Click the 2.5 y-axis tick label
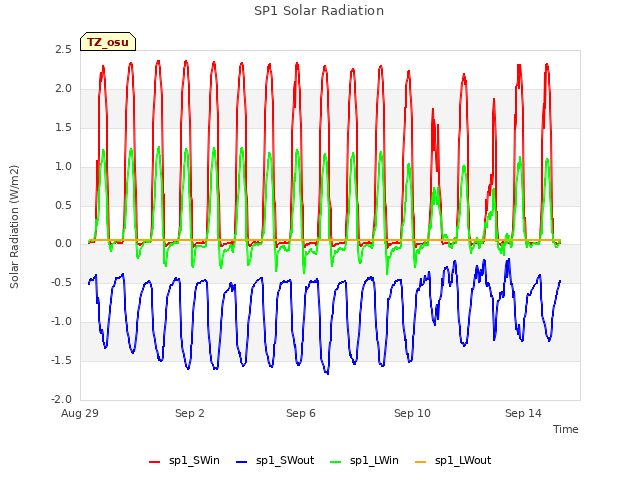 point(63,50)
